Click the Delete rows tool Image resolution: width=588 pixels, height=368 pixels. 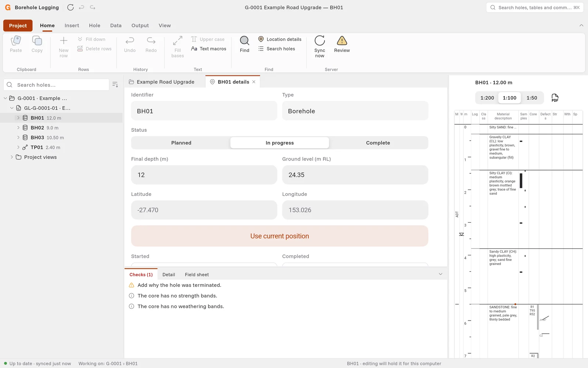point(94,49)
